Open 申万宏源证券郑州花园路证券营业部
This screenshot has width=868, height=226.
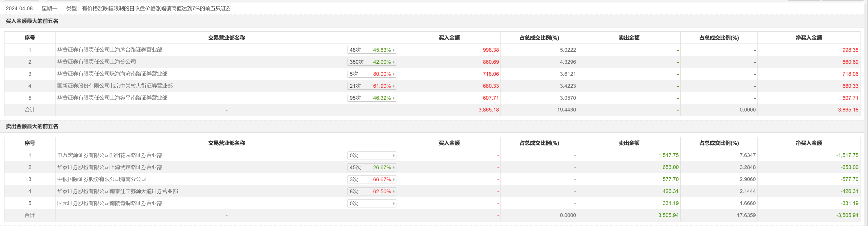click(109, 155)
